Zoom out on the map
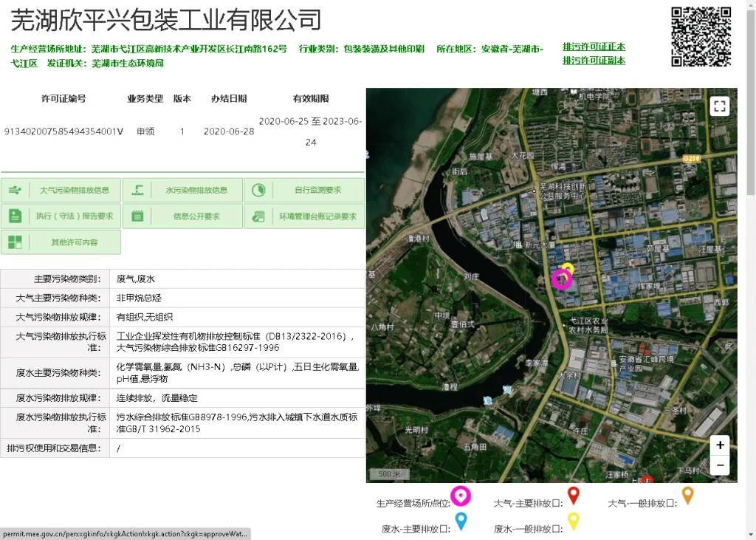Screen dimensions: 756x540 (720, 465)
